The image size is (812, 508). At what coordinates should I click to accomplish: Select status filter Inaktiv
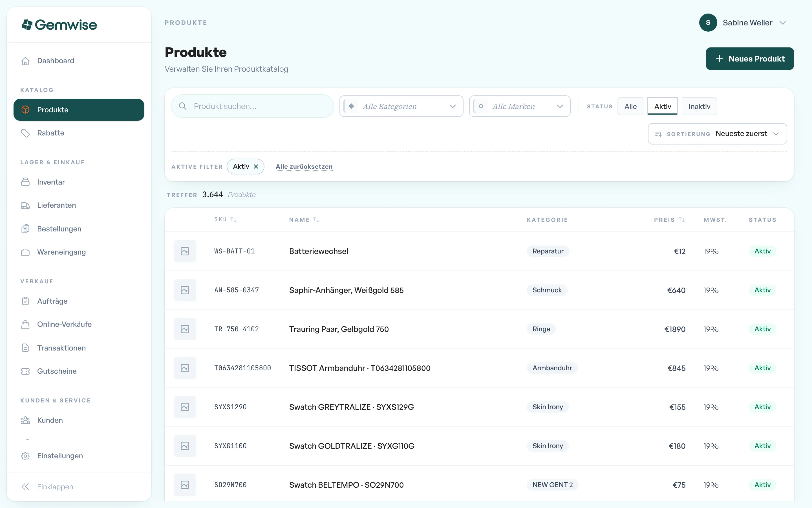click(x=699, y=106)
